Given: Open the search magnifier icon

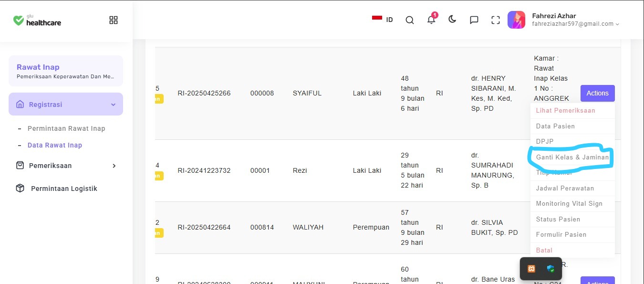Looking at the screenshot, I should point(410,20).
